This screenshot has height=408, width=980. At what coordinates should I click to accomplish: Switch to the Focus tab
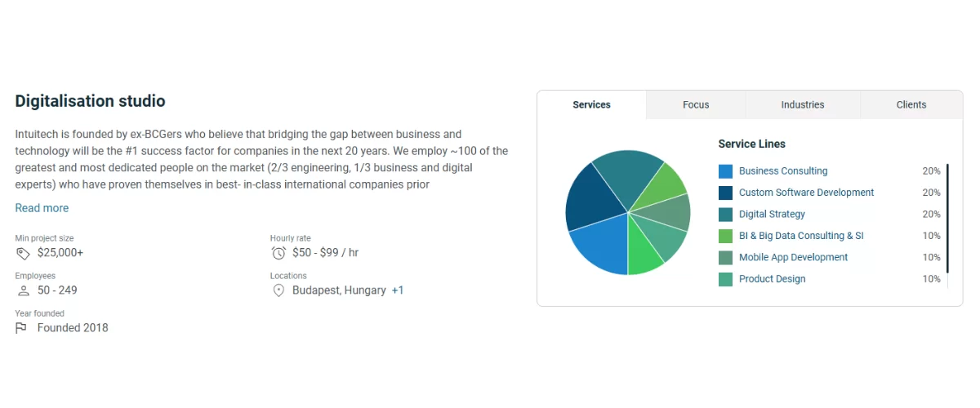coord(696,104)
